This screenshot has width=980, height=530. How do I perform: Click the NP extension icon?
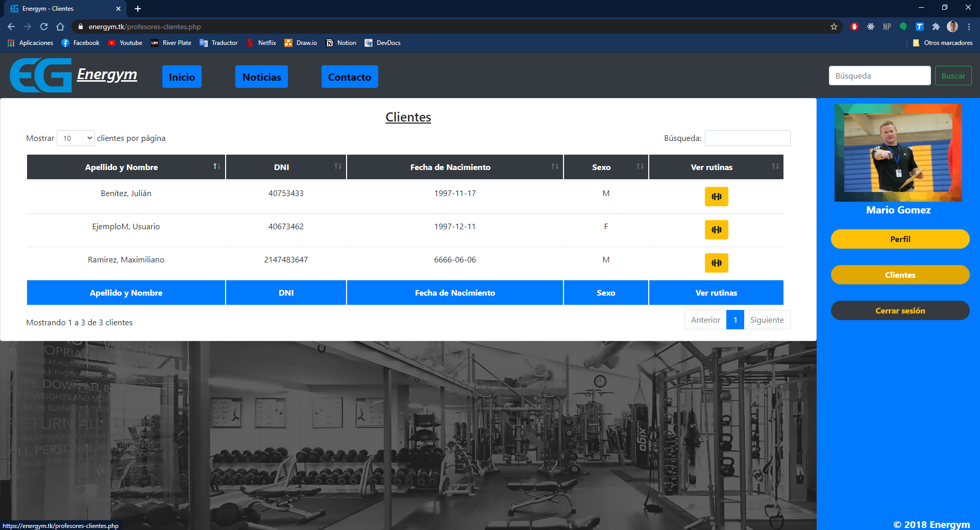coord(887,27)
